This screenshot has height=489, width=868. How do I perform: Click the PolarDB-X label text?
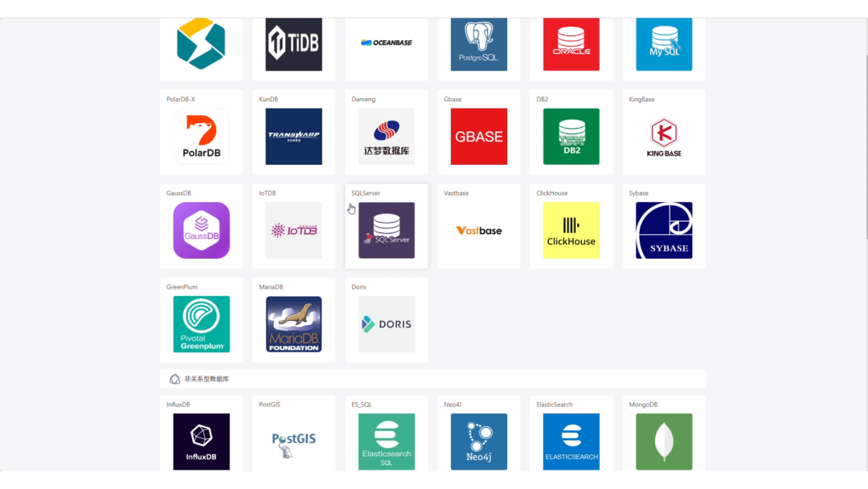[181, 99]
